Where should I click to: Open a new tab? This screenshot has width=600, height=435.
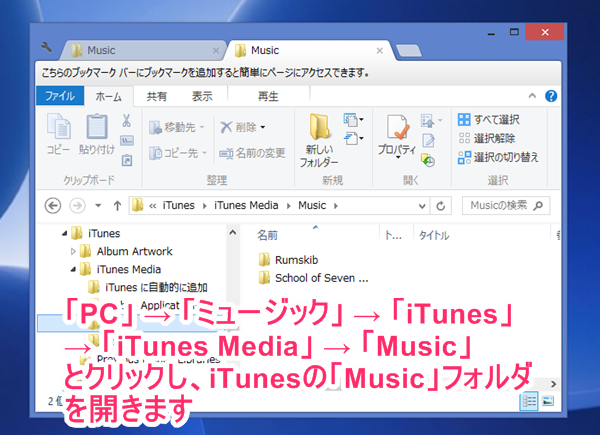[x=409, y=51]
